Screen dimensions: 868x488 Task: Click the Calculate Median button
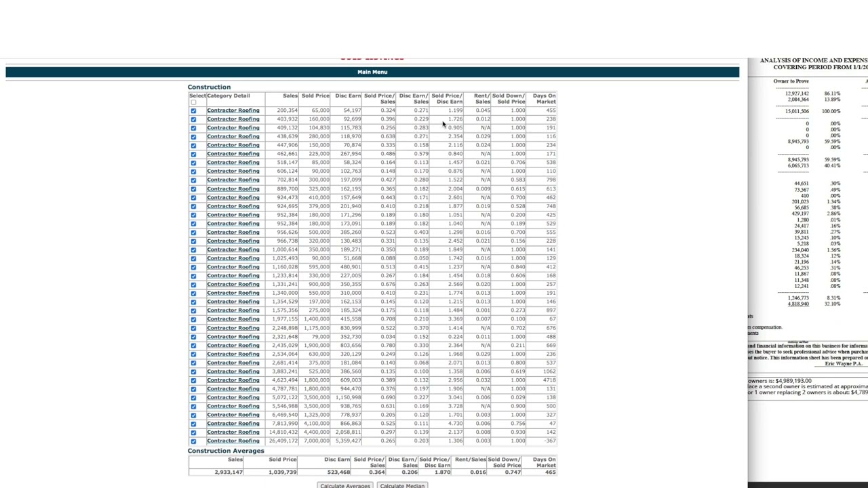point(402,485)
